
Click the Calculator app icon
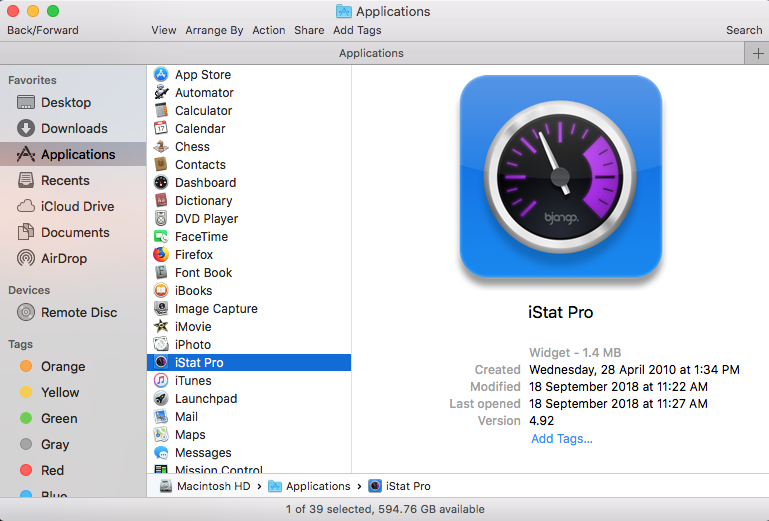click(161, 110)
